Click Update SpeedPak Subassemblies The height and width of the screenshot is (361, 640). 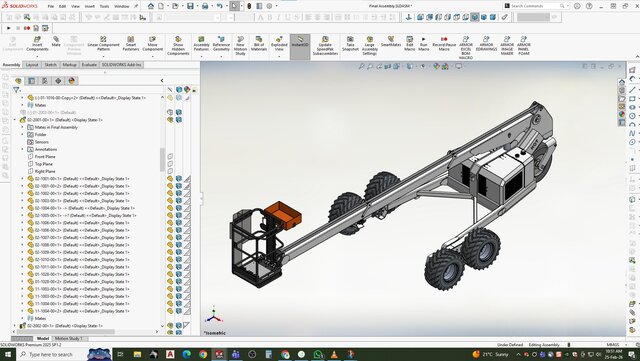click(x=325, y=46)
